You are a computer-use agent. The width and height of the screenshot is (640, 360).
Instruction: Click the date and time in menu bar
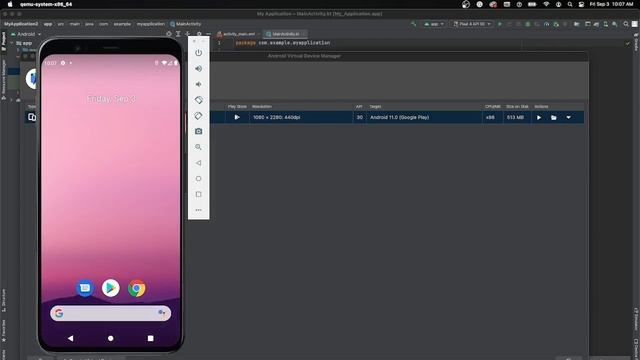[611, 4]
